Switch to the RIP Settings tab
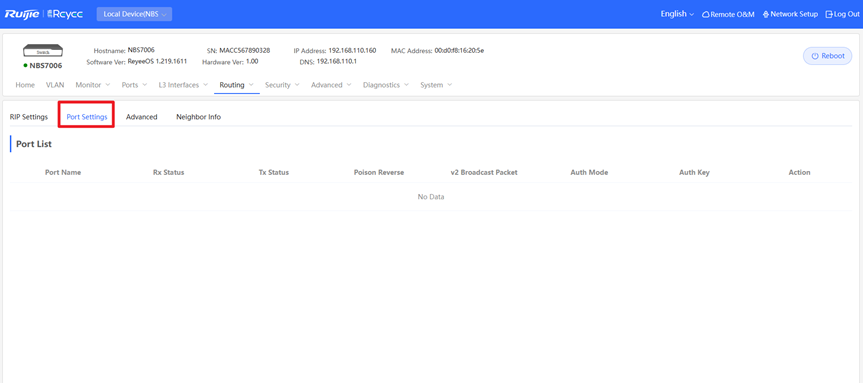This screenshot has height=383, width=863. (29, 117)
